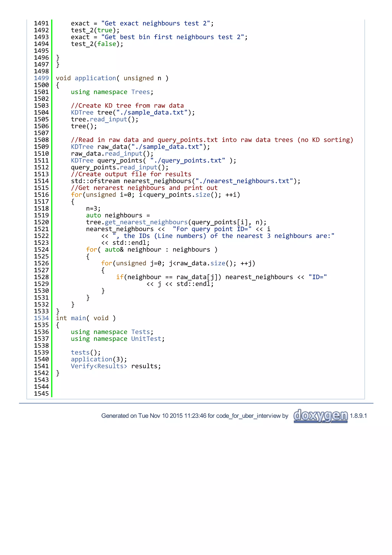Image resolution: width=392 pixels, height=555 pixels.
Task: Follow read_input link in raw_data.read_input()
Action: (123, 154)
